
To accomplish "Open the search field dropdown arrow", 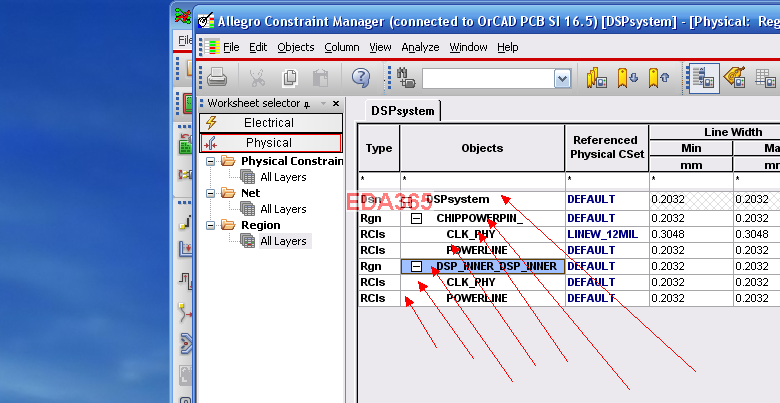I will [x=562, y=79].
